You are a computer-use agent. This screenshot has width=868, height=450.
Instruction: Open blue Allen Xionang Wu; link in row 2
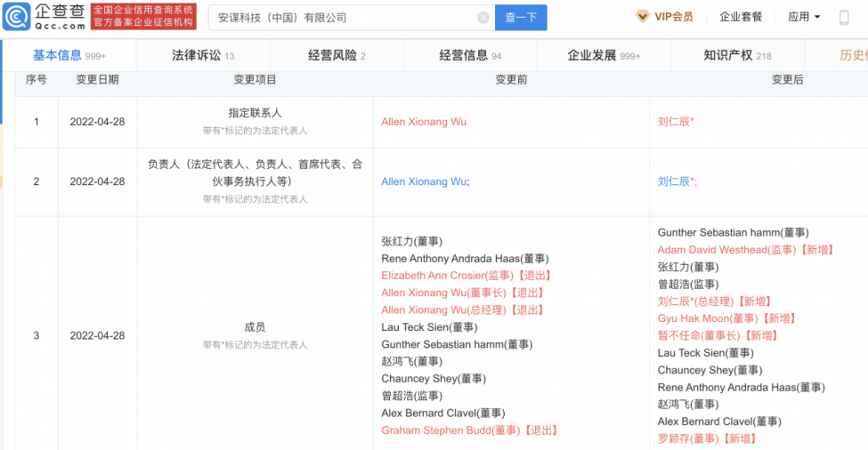[426, 181]
